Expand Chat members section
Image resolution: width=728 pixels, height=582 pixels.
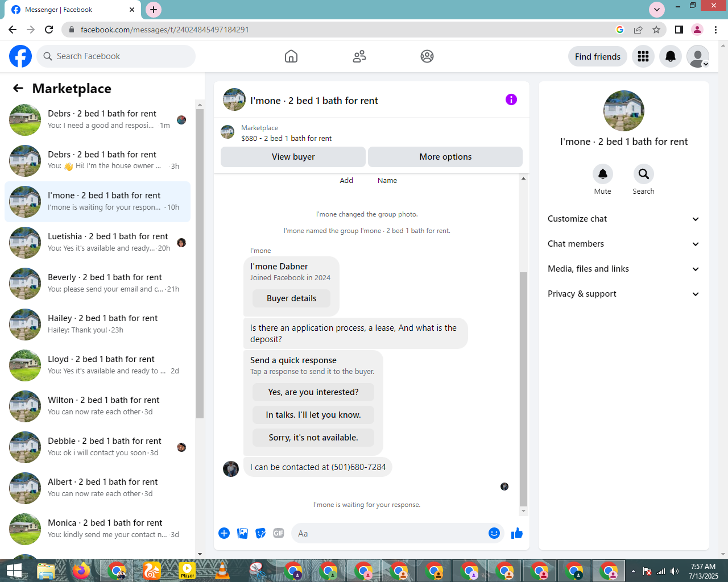[x=624, y=244]
